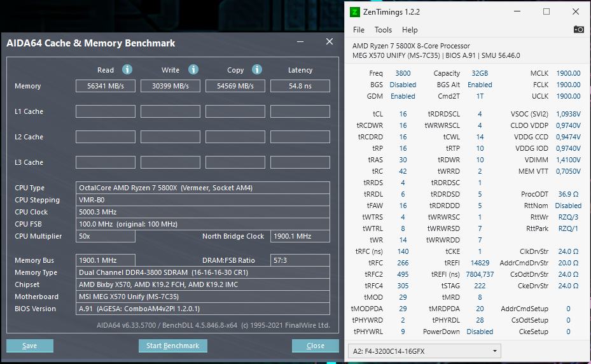Viewport: 591px width, 364px height.
Task: Click Capacity value 32GB in ZenTimings
Action: click(x=480, y=73)
